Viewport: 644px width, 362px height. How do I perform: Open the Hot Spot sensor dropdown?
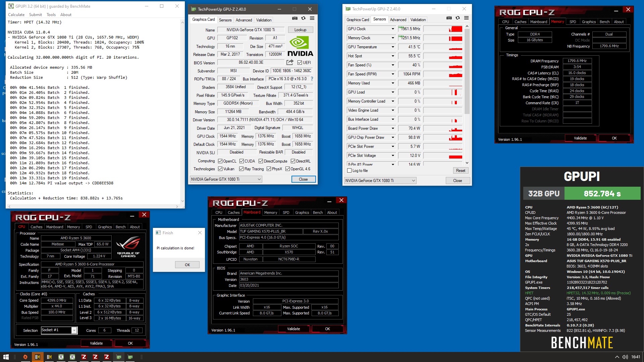tap(393, 56)
